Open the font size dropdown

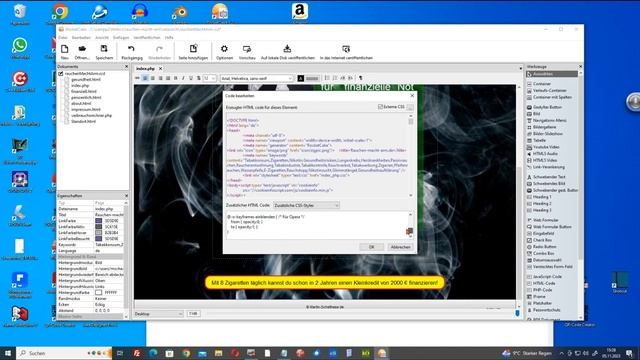[209, 78]
